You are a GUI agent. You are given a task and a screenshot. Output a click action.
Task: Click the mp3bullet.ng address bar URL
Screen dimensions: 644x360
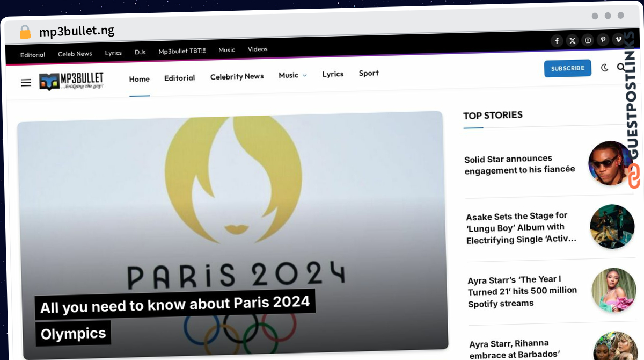click(77, 31)
